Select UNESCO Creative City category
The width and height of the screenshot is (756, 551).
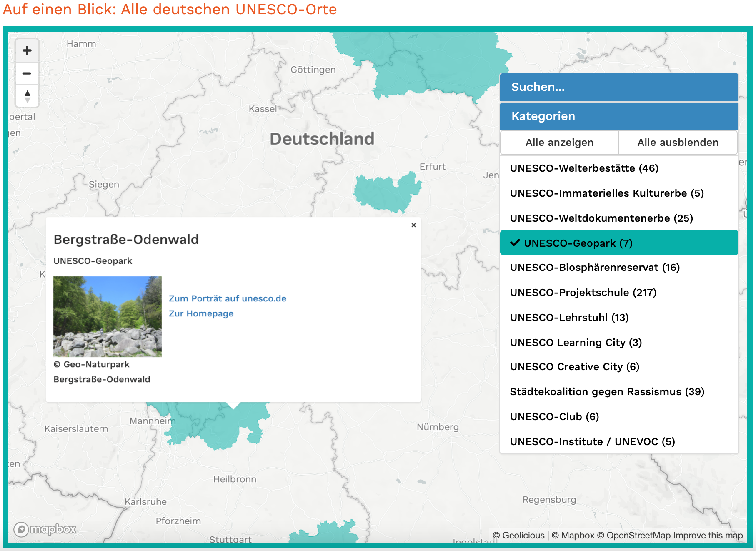(574, 367)
